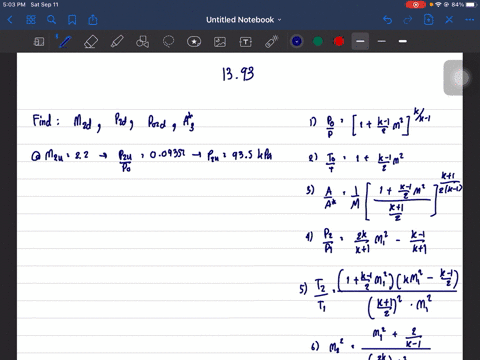480x360 pixels.
Task: Select the Image insert tool
Action: (x=220, y=42)
